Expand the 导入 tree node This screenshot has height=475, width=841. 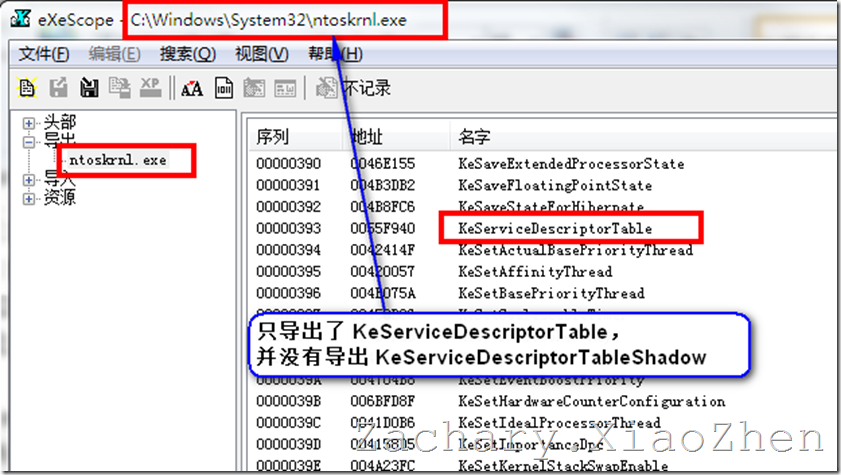tap(28, 180)
